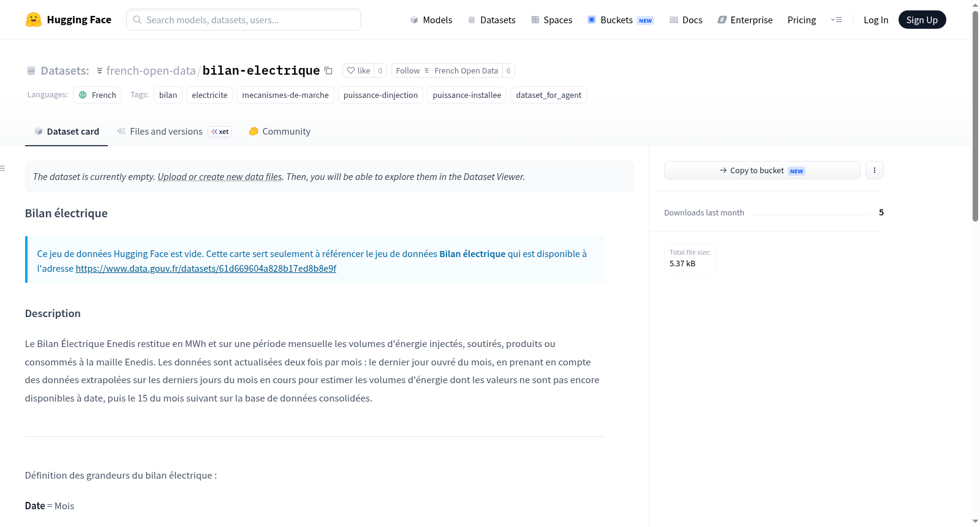This screenshot has width=980, height=527.
Task: Click the Sign Up button
Action: point(922,20)
